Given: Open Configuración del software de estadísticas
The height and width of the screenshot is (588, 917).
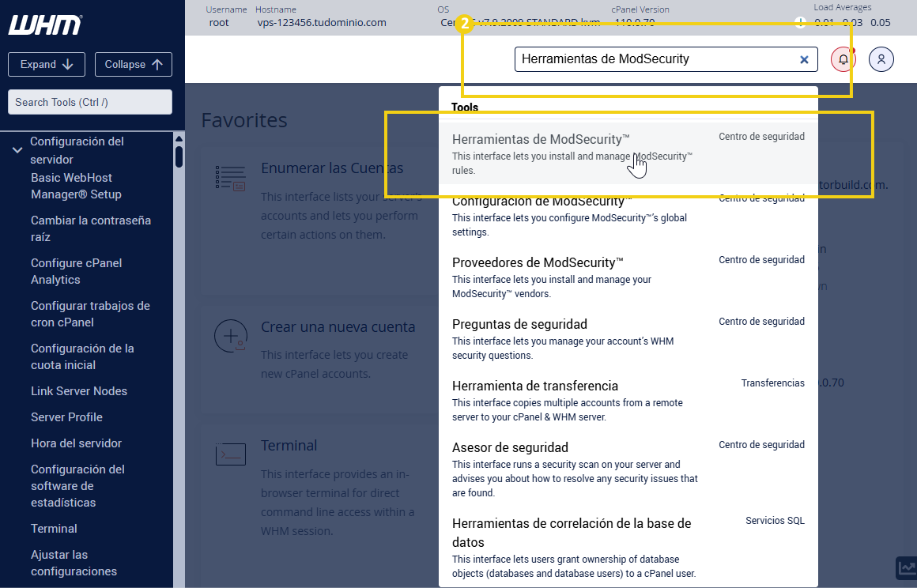Looking at the screenshot, I should click(77, 486).
